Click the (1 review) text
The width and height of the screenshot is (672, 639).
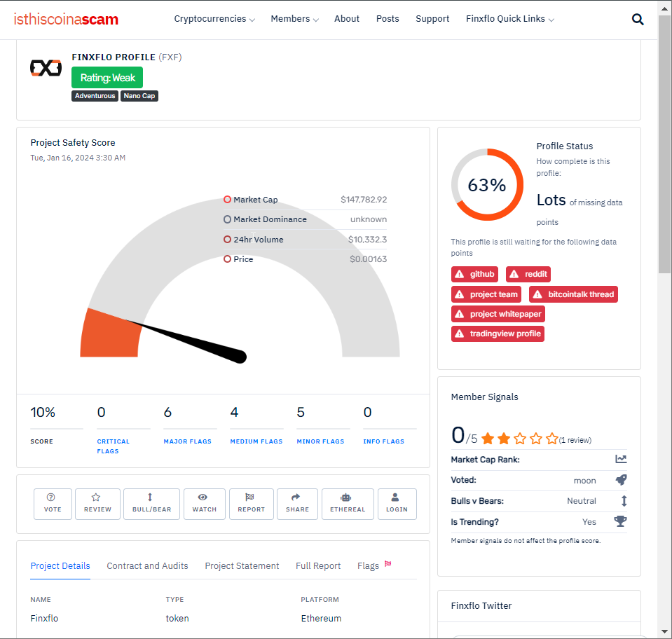pyautogui.click(x=575, y=440)
